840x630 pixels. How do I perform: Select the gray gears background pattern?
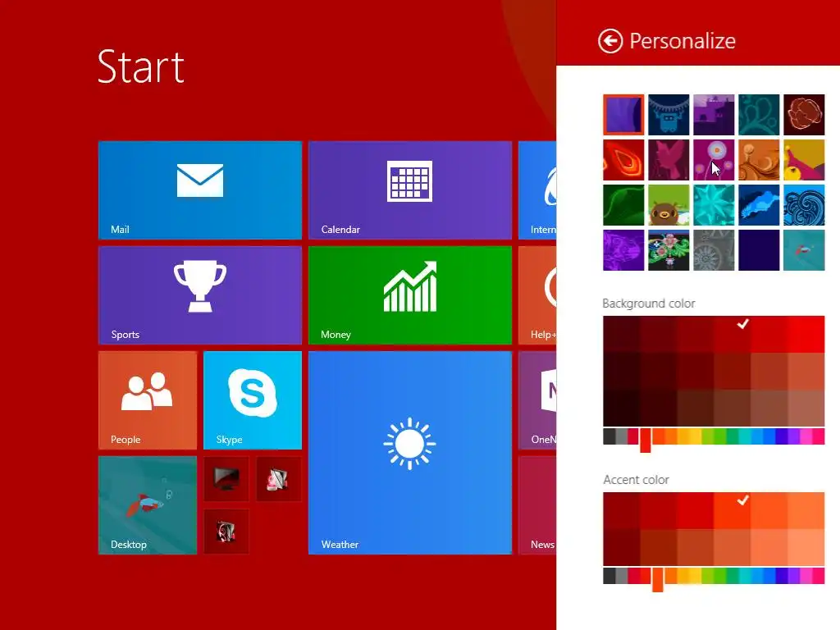click(x=714, y=250)
